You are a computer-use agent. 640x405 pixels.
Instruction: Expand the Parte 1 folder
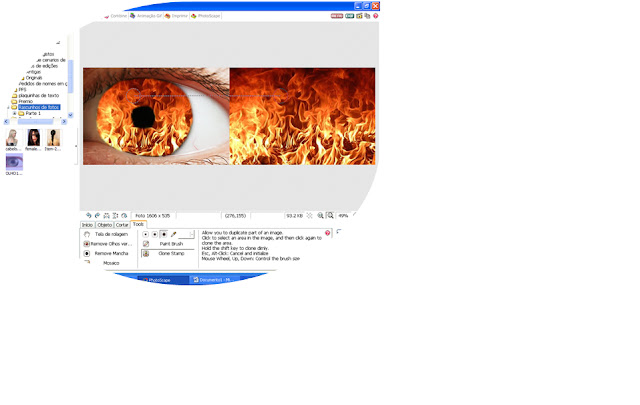coord(15,113)
